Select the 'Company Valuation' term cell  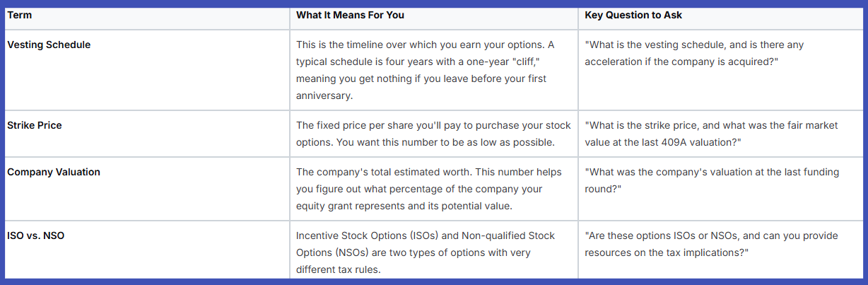(54, 172)
